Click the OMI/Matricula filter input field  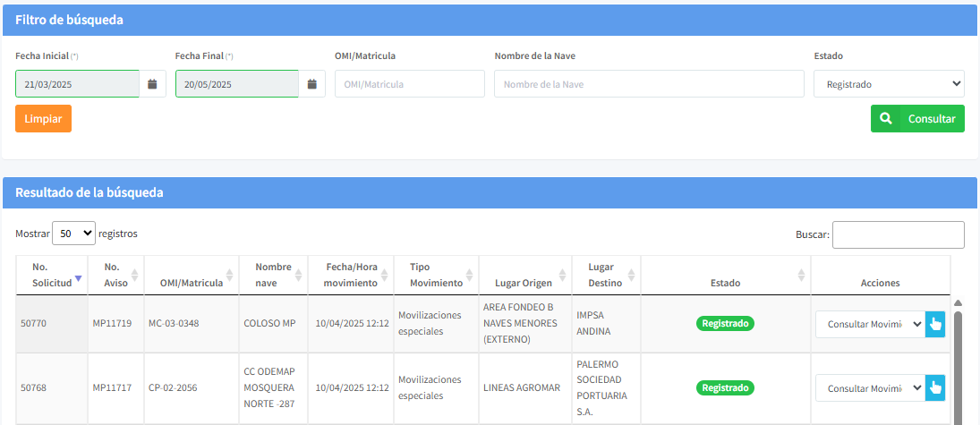coord(409,84)
